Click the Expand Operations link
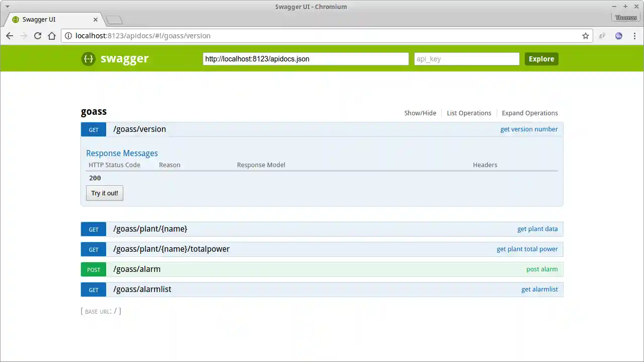Screen dimensions: 644x362 pyautogui.click(x=529, y=113)
